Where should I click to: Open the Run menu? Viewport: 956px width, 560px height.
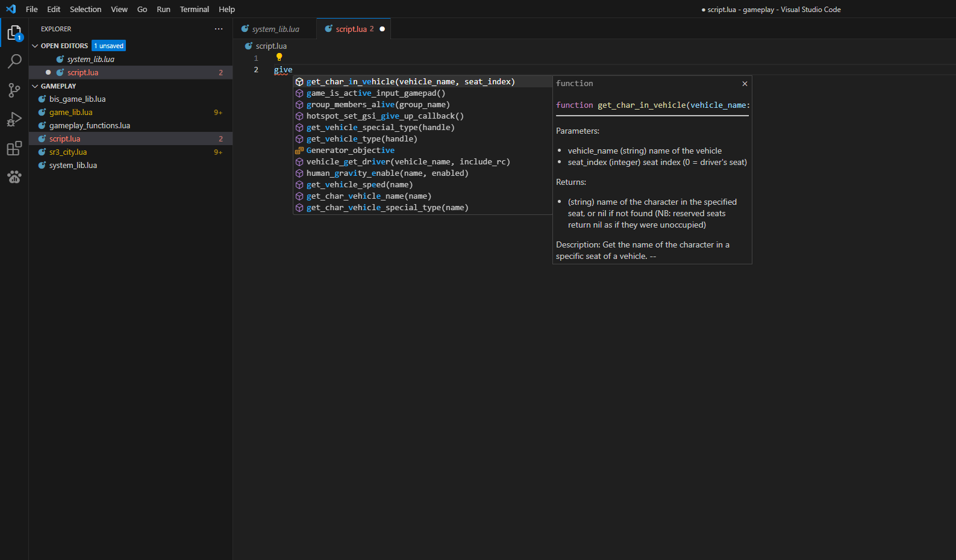(163, 9)
